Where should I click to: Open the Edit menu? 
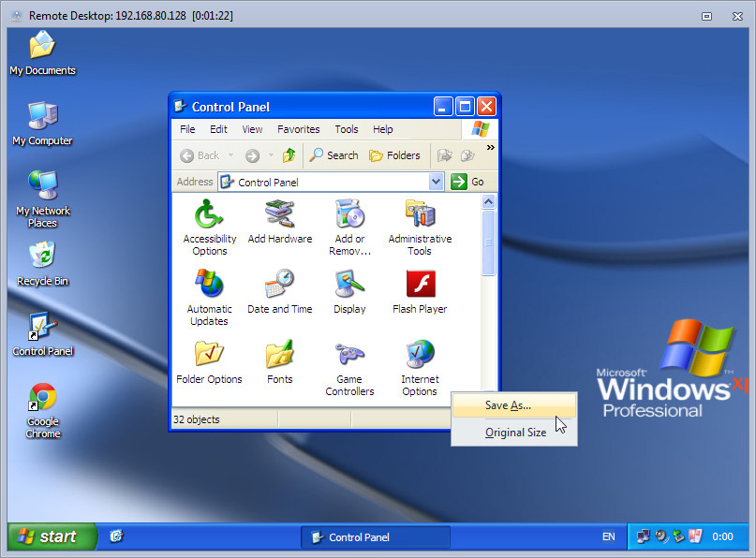coord(218,129)
